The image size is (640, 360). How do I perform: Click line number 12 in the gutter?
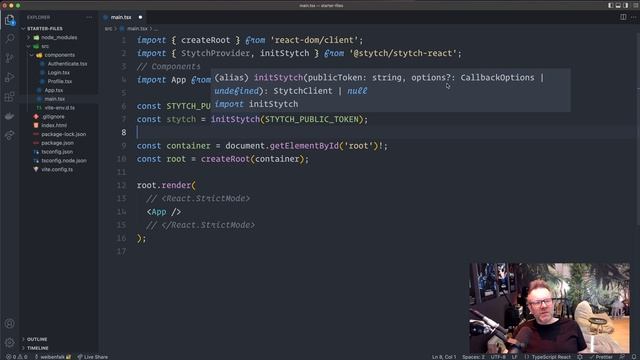pyautogui.click(x=122, y=185)
